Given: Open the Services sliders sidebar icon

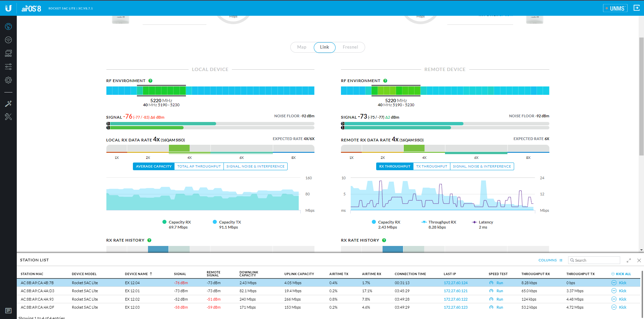Looking at the screenshot, I should tap(8, 67).
